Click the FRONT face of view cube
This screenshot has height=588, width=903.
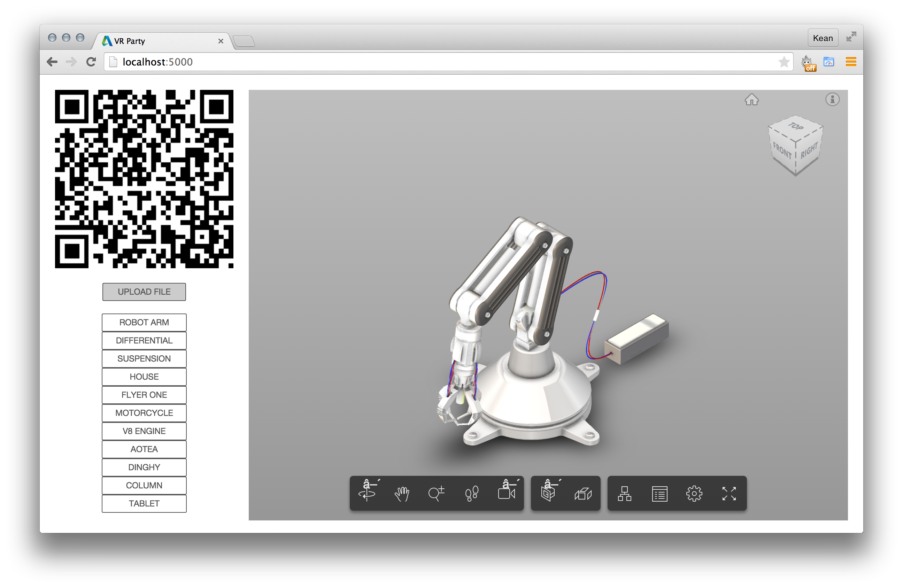point(782,150)
